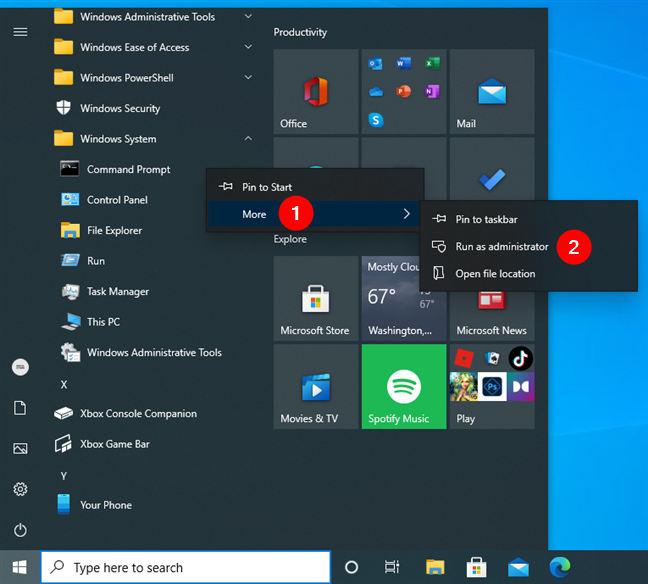Open Outlook icon in tile group

pyautogui.click(x=376, y=64)
